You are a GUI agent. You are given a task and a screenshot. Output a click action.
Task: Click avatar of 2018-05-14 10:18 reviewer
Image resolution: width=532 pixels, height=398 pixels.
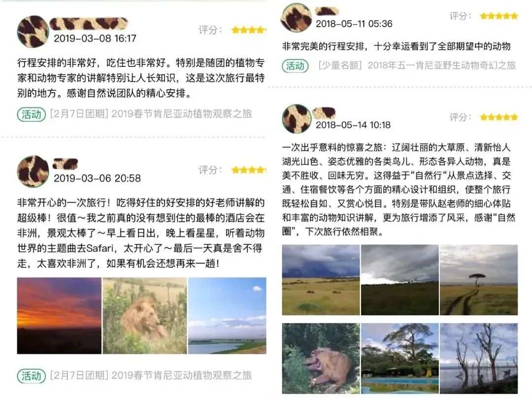297,118
